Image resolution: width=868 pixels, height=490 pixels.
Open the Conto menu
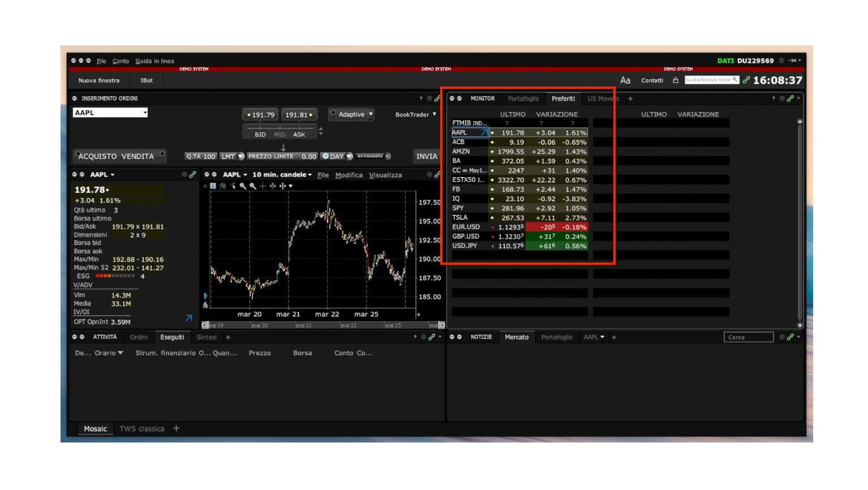click(121, 61)
